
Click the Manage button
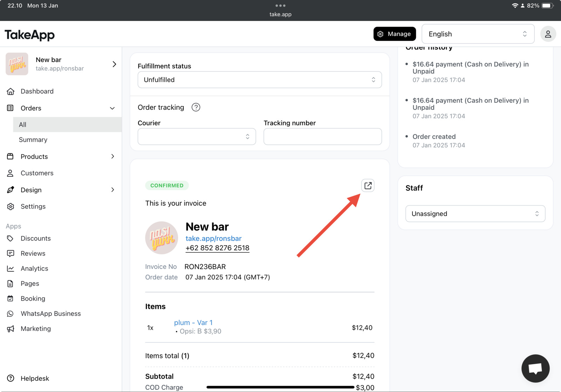point(394,34)
